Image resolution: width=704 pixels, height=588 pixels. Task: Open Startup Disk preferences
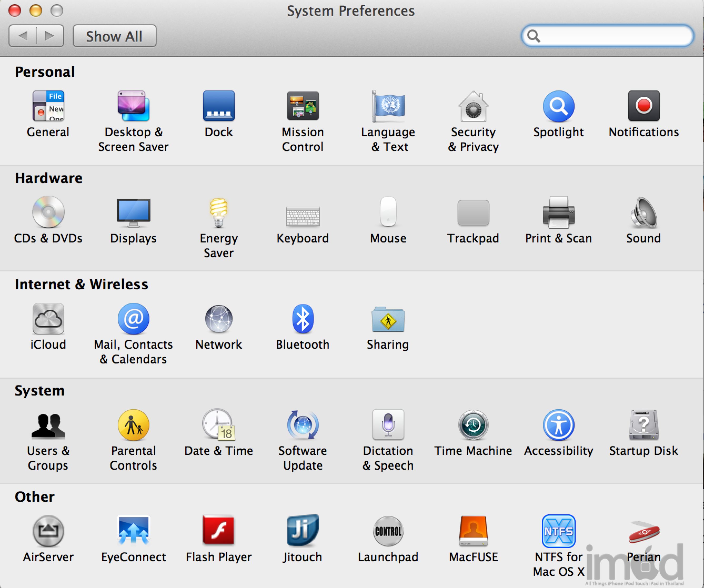click(x=643, y=425)
